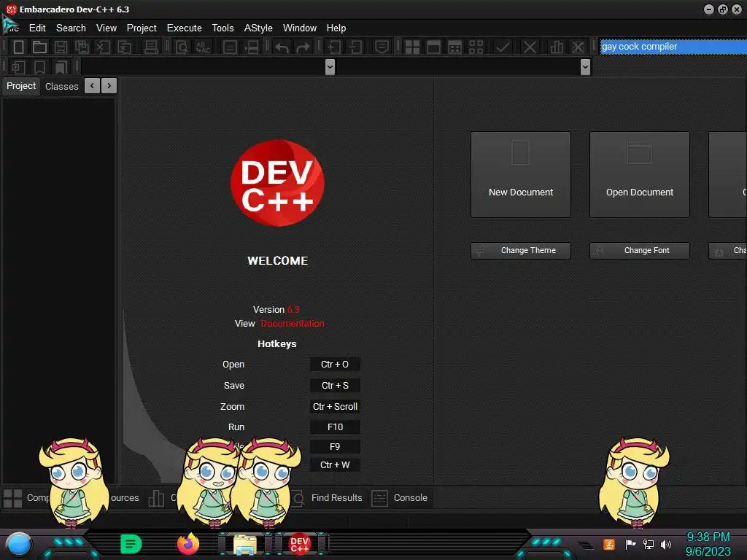Click the Print toolbar icon

(151, 47)
